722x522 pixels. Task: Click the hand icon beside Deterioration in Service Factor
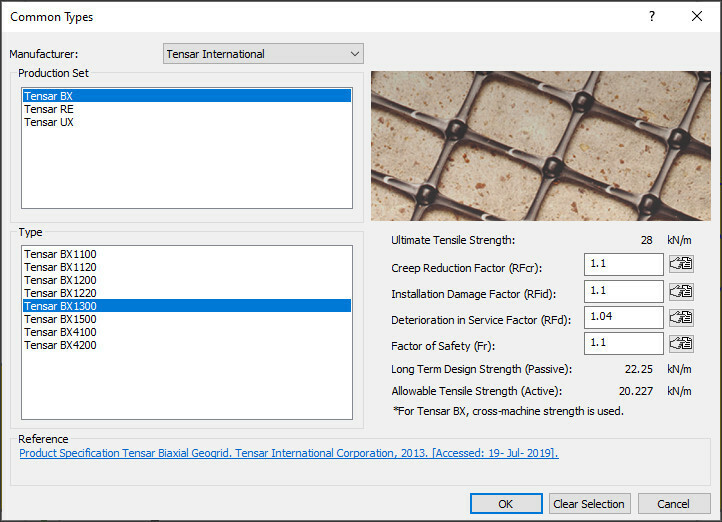pyautogui.click(x=681, y=317)
